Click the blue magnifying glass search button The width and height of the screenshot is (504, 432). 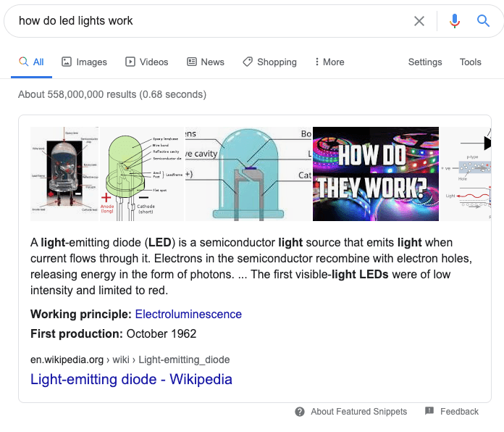pyautogui.click(x=484, y=21)
